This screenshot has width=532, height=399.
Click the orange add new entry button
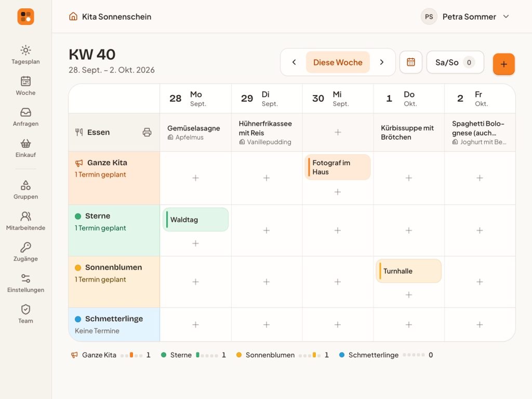pos(504,64)
